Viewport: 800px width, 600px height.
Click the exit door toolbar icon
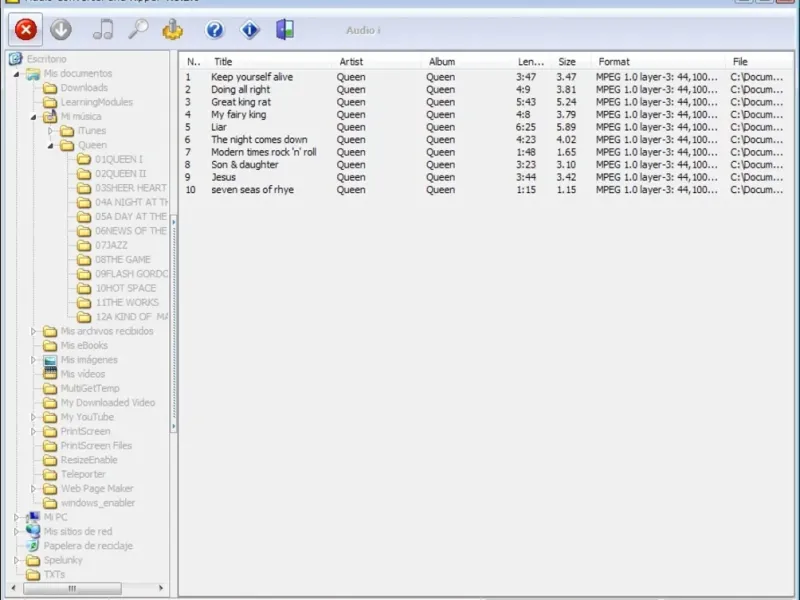[285, 30]
